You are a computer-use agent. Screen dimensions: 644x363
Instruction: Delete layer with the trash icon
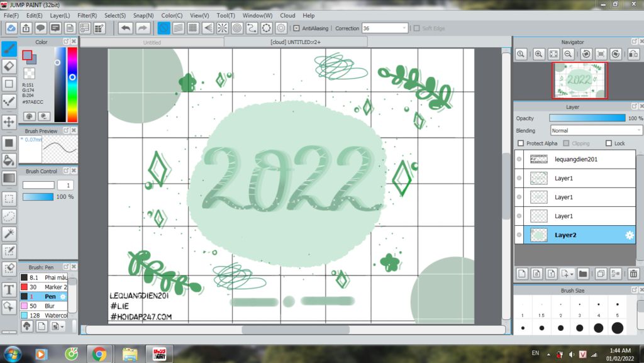[x=633, y=274]
